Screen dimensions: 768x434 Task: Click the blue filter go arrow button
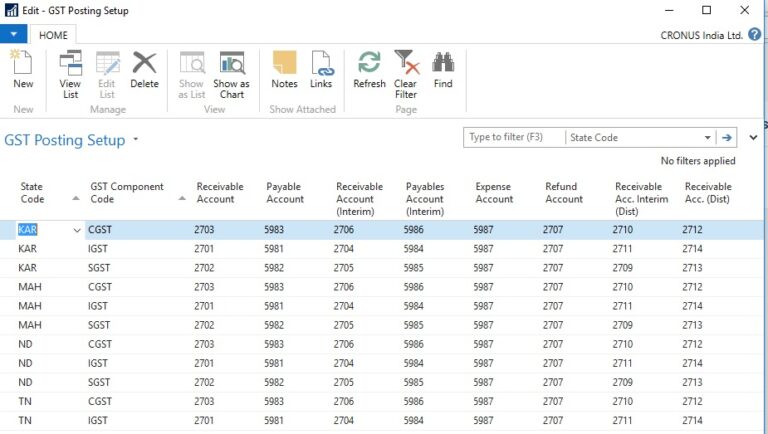click(727, 138)
